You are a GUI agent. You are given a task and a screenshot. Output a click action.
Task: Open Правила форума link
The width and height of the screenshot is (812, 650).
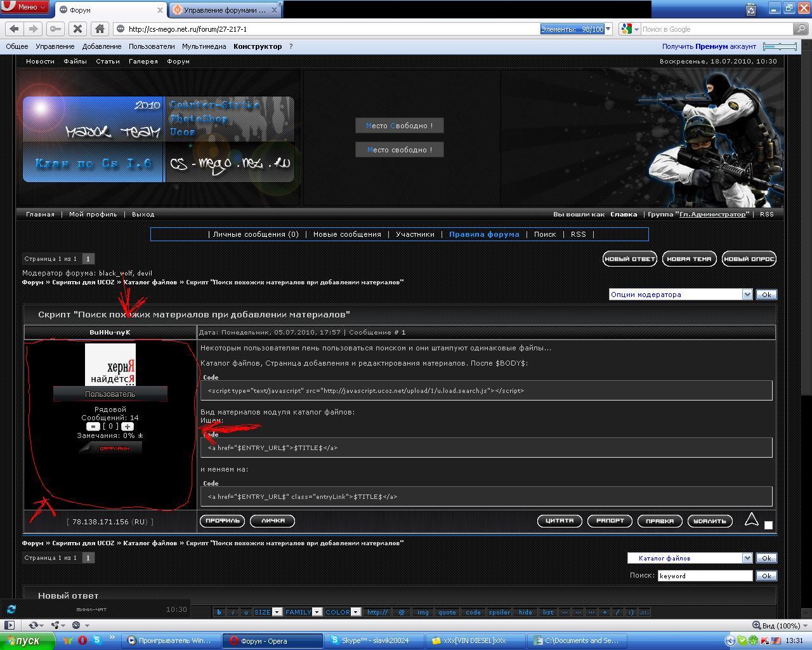coord(484,234)
